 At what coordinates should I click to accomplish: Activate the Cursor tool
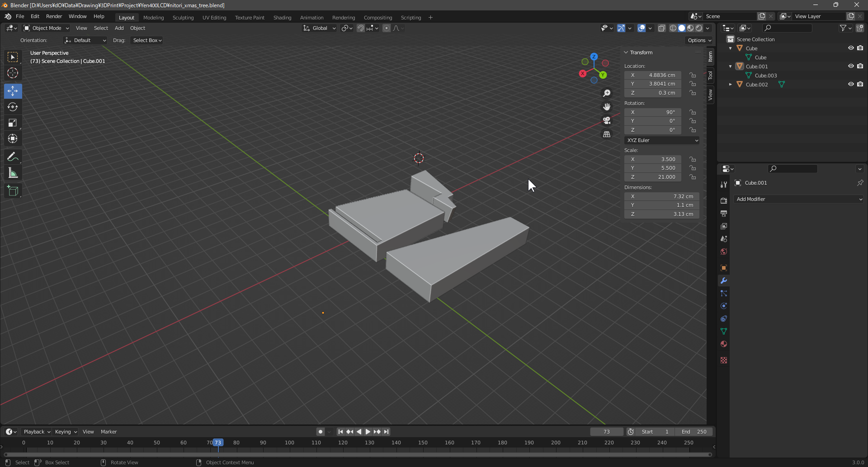pyautogui.click(x=13, y=73)
